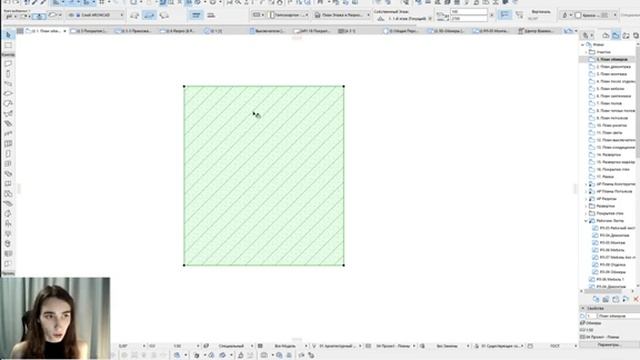Image resolution: width=640 pixels, height=360 pixels.
Task: Collapse the navigator root folder at the top
Action: [x=582, y=44]
